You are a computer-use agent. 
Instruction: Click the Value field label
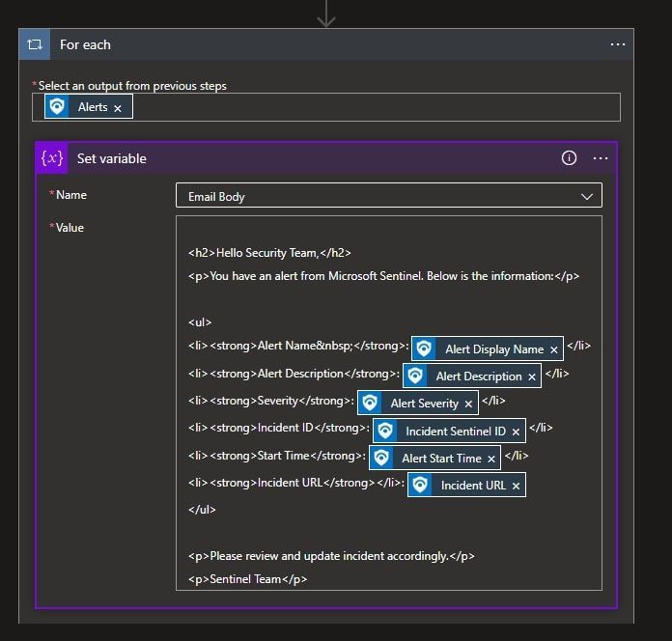click(x=70, y=228)
